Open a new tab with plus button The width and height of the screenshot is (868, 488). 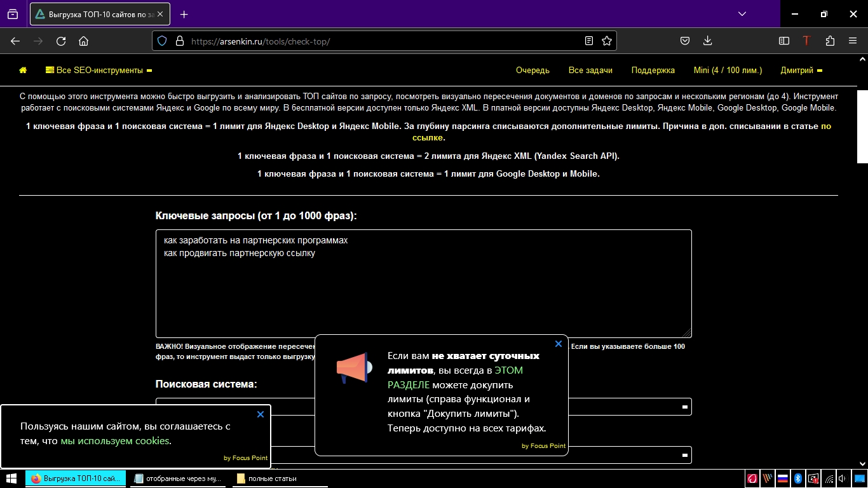tap(184, 14)
